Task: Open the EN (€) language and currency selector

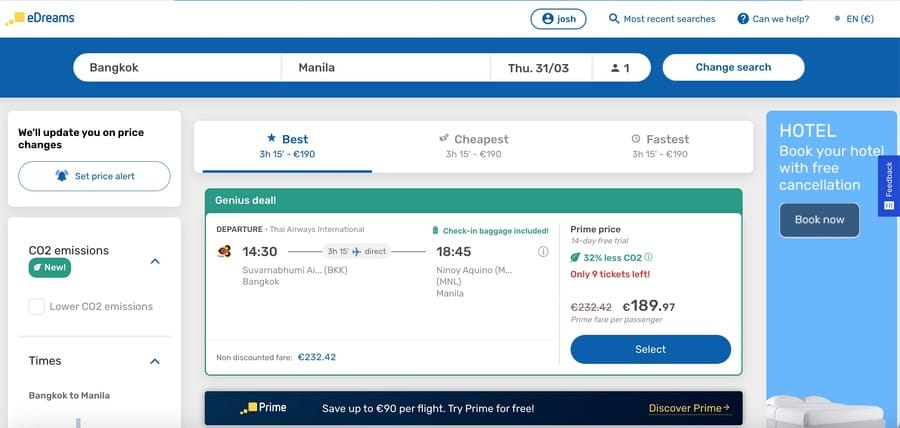Action: coord(854,19)
